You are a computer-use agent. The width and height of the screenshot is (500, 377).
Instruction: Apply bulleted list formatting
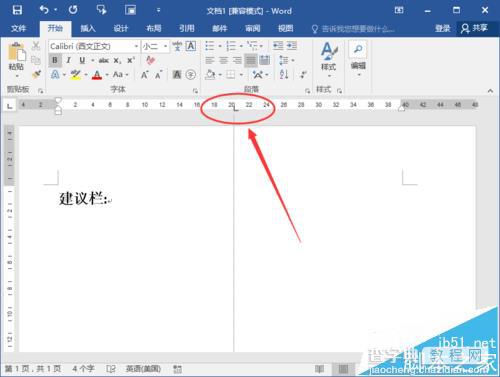pos(209,46)
